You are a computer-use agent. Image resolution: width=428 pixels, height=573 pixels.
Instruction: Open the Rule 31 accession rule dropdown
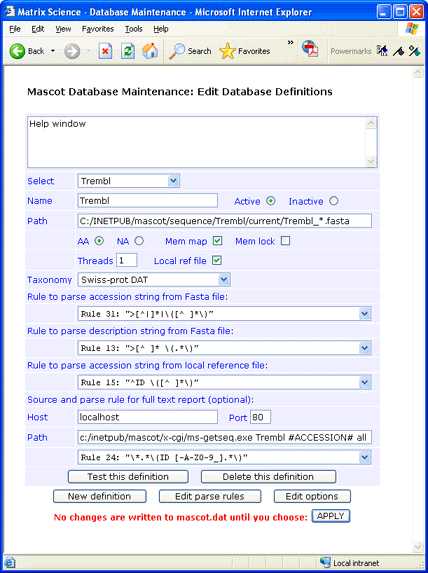pos(224,314)
